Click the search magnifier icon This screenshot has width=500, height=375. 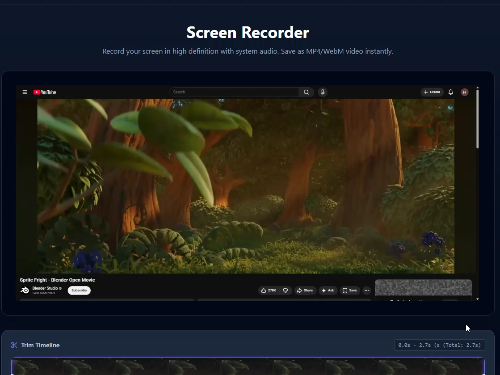tap(306, 92)
